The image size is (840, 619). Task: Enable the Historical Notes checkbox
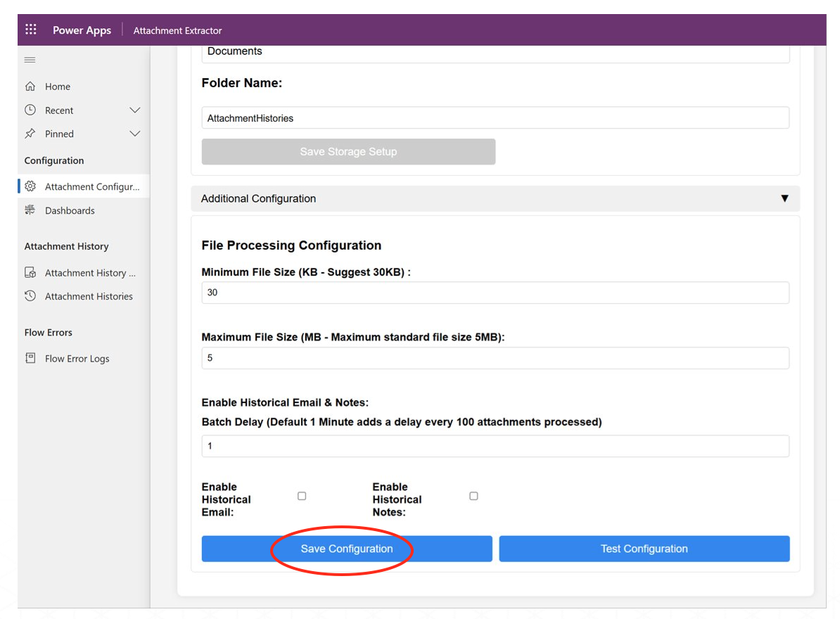pyautogui.click(x=473, y=496)
